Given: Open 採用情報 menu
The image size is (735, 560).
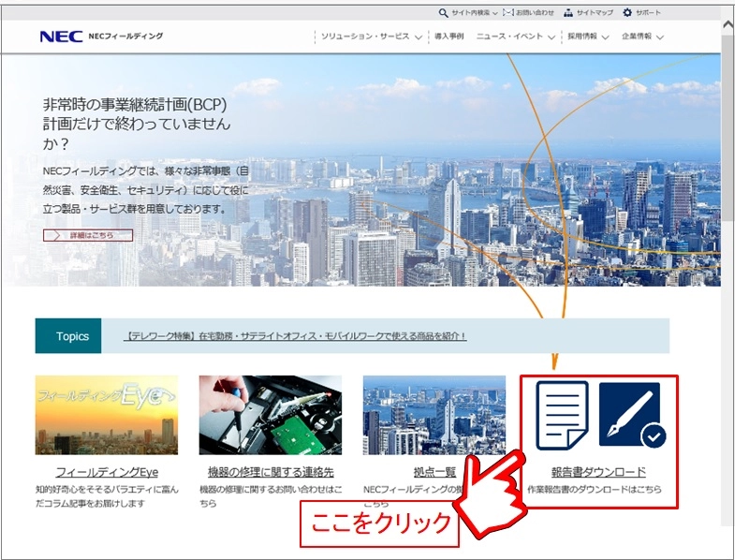Looking at the screenshot, I should pyautogui.click(x=582, y=37).
